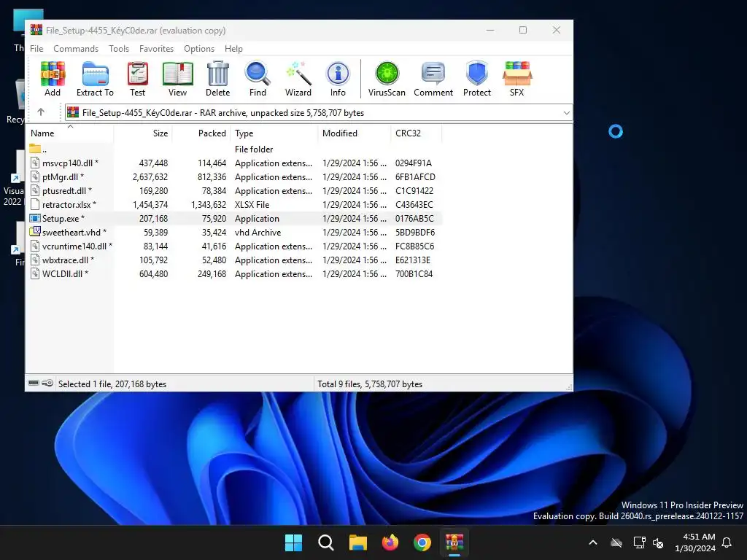
Task: Open the File menu
Action: coord(36,49)
